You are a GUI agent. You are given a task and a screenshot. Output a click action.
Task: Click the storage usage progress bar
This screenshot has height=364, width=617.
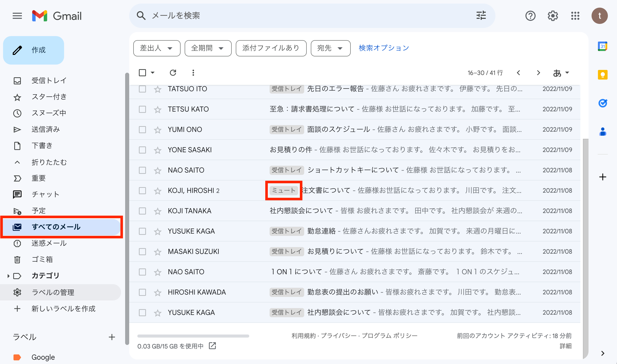coord(193,336)
